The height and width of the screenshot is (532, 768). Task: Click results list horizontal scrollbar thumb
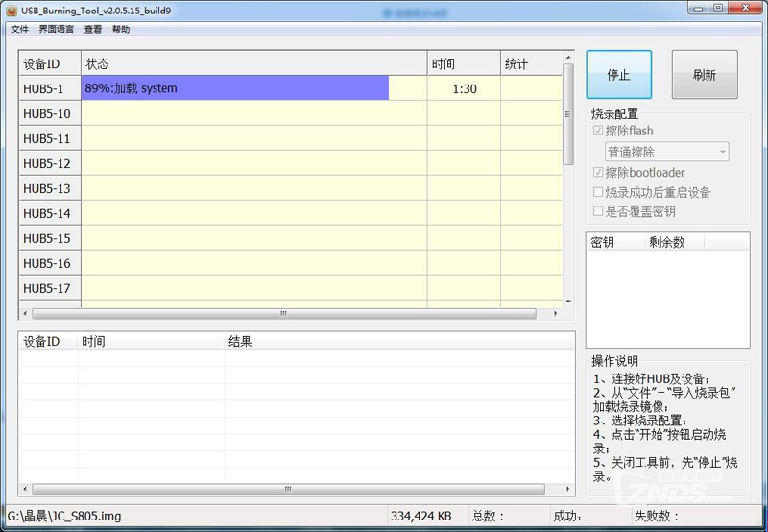point(289,489)
